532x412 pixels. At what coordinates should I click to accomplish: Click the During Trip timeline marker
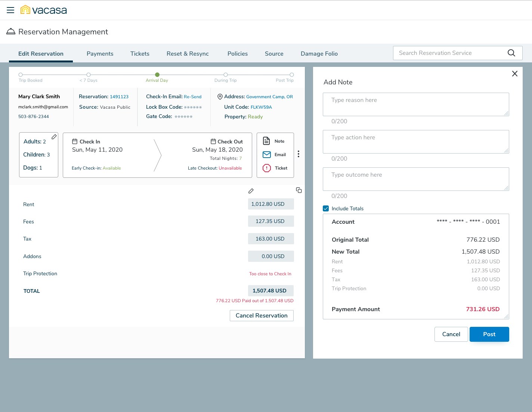[x=226, y=75]
